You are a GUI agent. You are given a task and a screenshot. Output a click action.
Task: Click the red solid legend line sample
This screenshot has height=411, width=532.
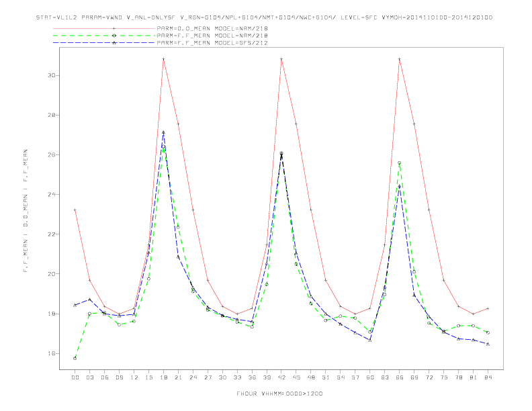point(104,28)
